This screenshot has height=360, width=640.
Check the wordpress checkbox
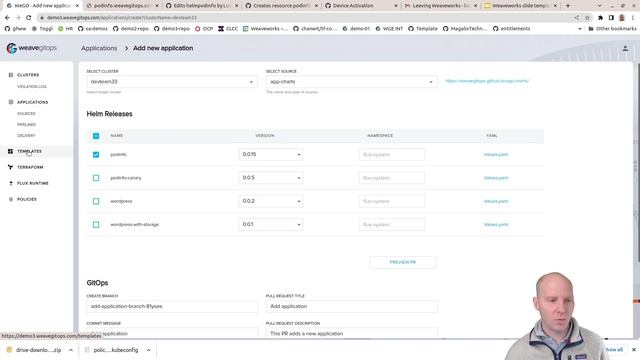point(96,201)
